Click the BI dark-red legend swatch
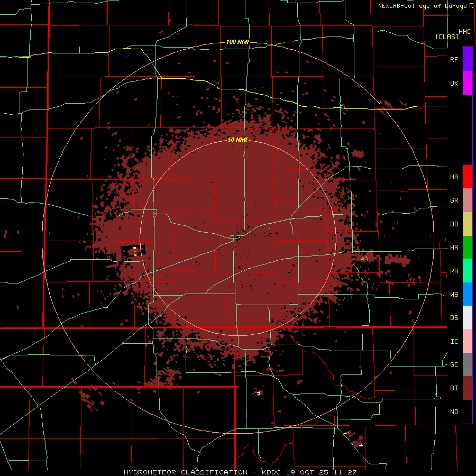This screenshot has width=476, height=476. tap(467, 388)
